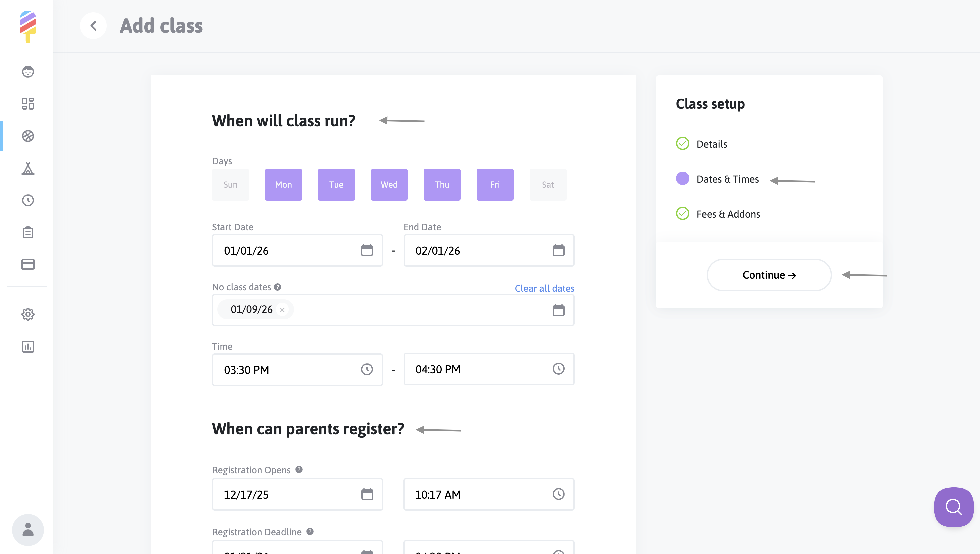Open the settings gear in sidebar
Image resolution: width=980 pixels, height=554 pixels.
click(x=28, y=314)
